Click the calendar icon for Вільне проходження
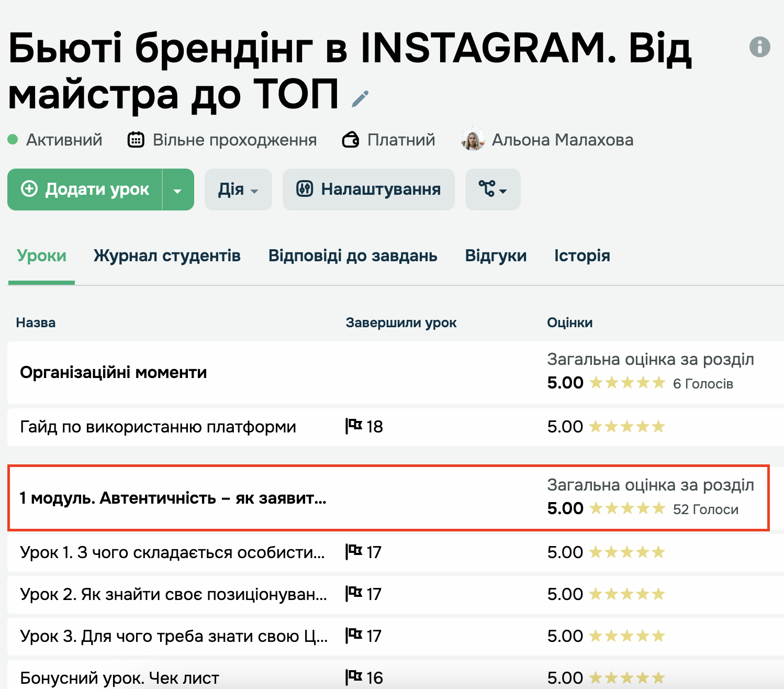This screenshot has height=689, width=784. tap(136, 140)
